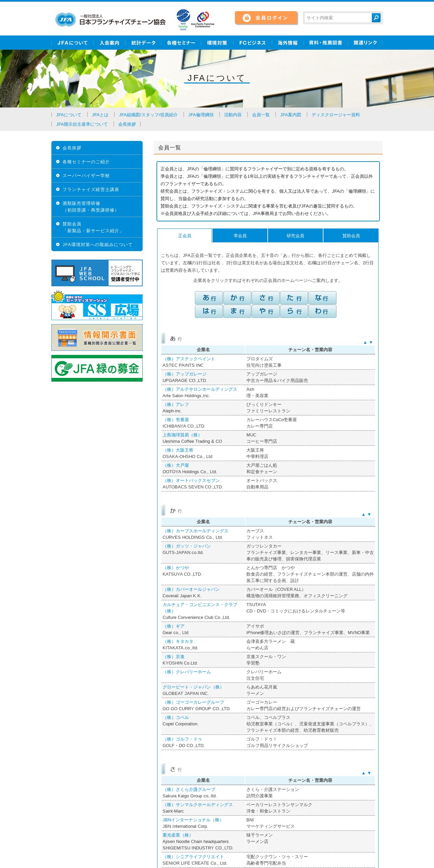Jump to ま行 index button

click(x=237, y=311)
